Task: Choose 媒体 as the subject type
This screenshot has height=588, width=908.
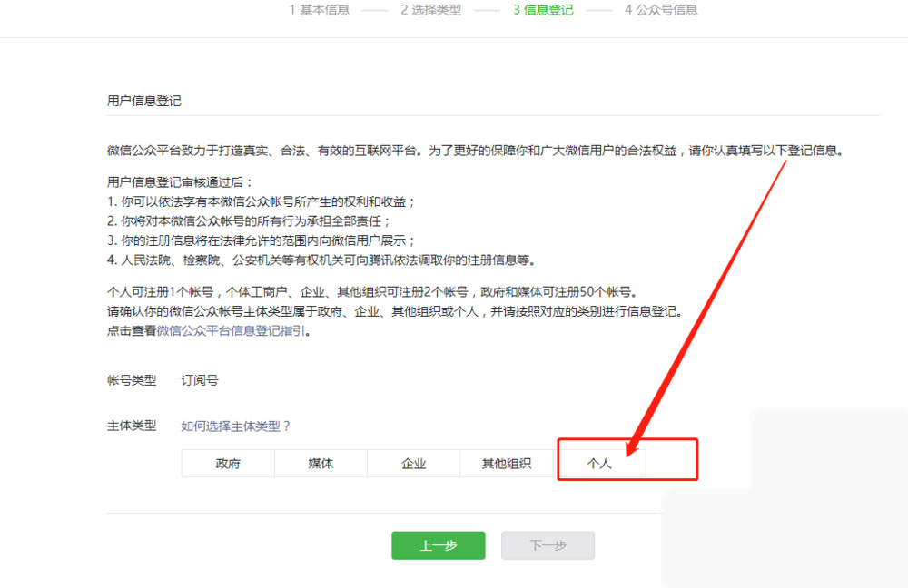Action: click(x=320, y=463)
